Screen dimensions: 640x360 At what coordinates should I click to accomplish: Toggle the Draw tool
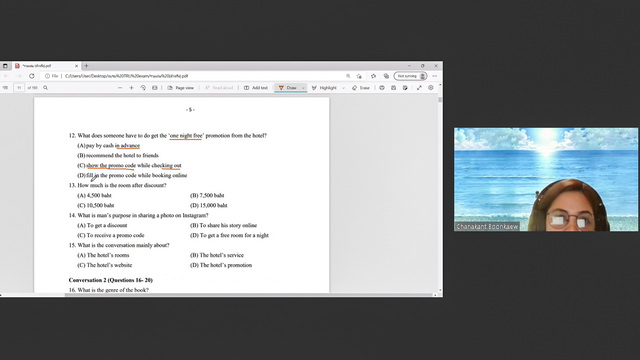click(287, 88)
